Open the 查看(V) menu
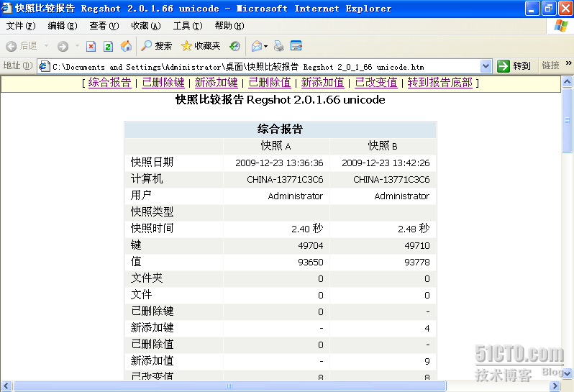 104,26
